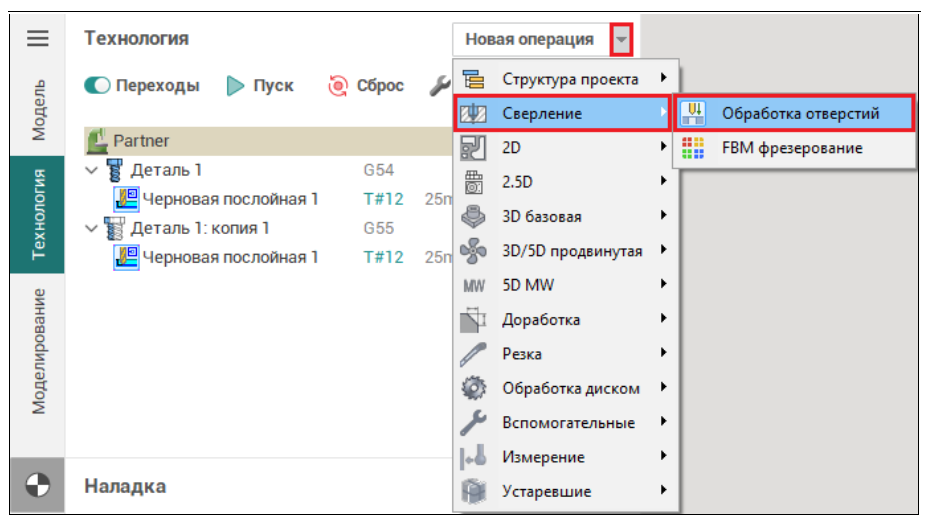Viewport: 927px width, 522px height.
Task: Click the black-white circle icon beside Наладка
Action: (37, 487)
